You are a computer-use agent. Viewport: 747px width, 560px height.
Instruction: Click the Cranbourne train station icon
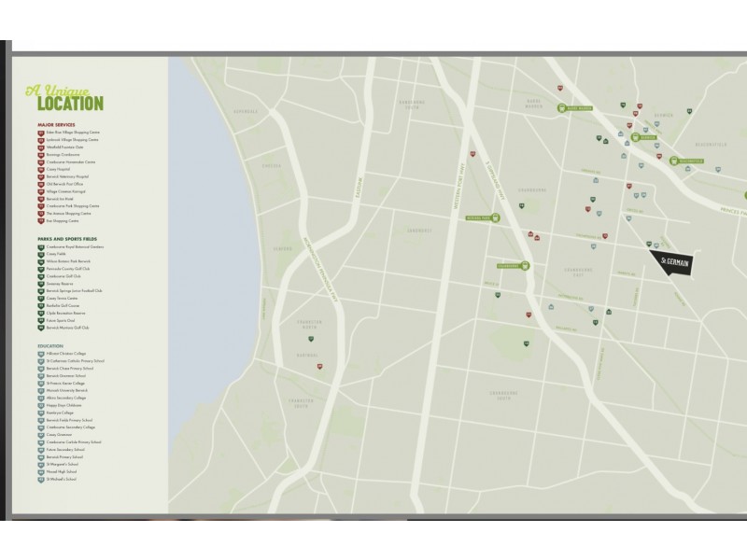526,266
